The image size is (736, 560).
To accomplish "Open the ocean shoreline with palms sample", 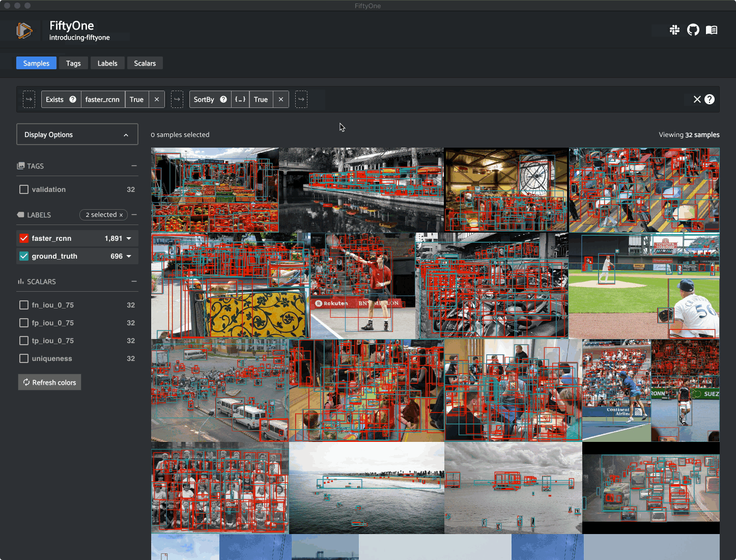I will click(366, 488).
